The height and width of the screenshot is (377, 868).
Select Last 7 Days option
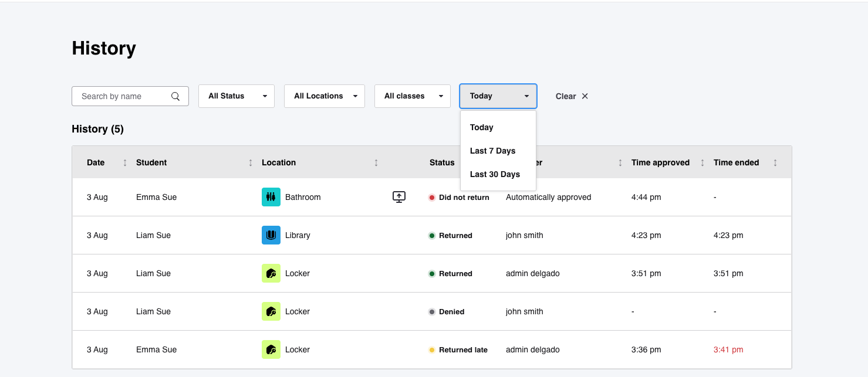tap(498, 151)
